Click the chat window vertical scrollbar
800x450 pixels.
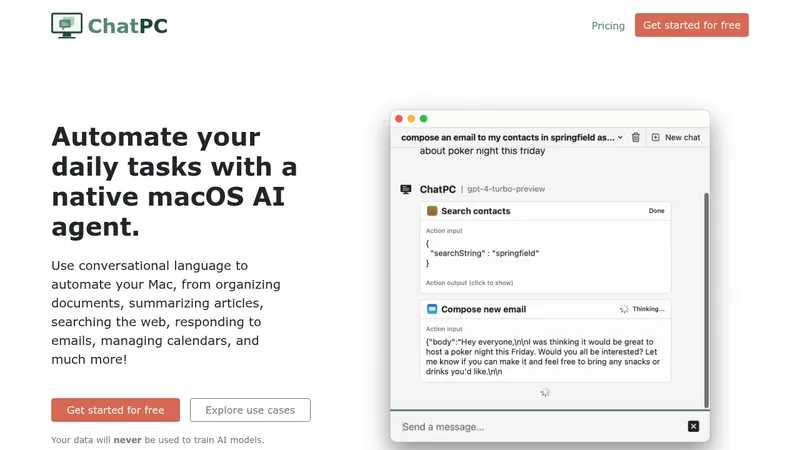(x=706, y=300)
